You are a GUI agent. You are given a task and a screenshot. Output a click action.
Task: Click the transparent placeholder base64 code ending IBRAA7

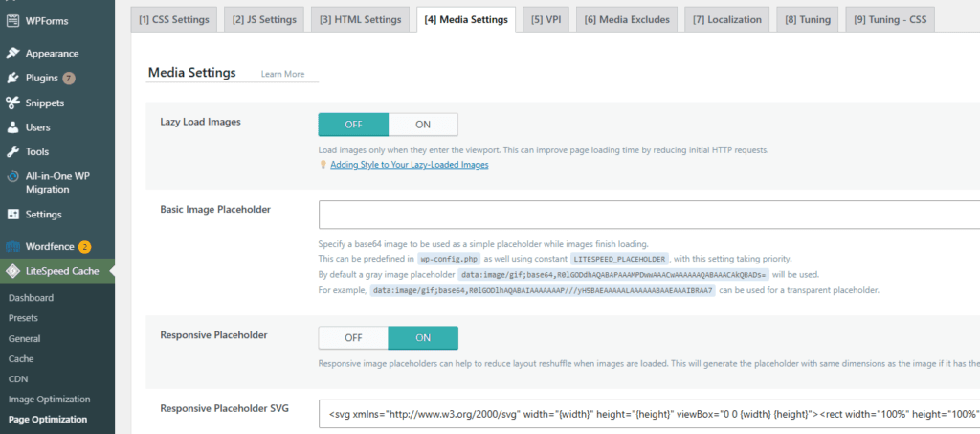pos(543,291)
